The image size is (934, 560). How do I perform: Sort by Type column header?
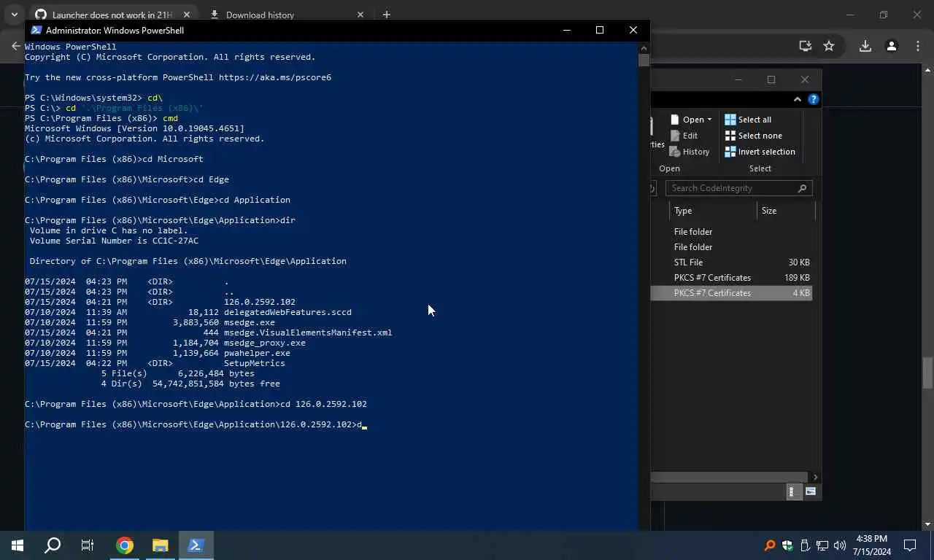(713, 211)
